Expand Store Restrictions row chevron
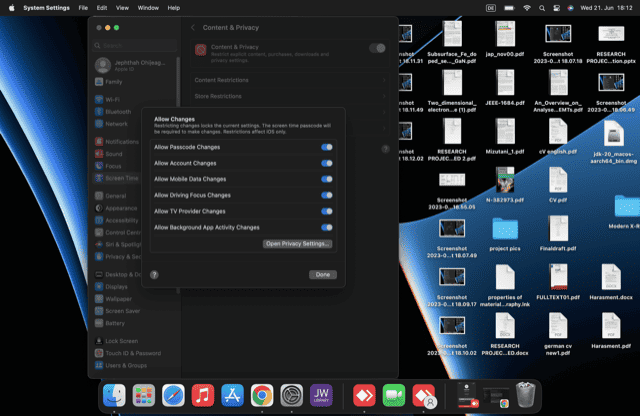 tap(384, 96)
